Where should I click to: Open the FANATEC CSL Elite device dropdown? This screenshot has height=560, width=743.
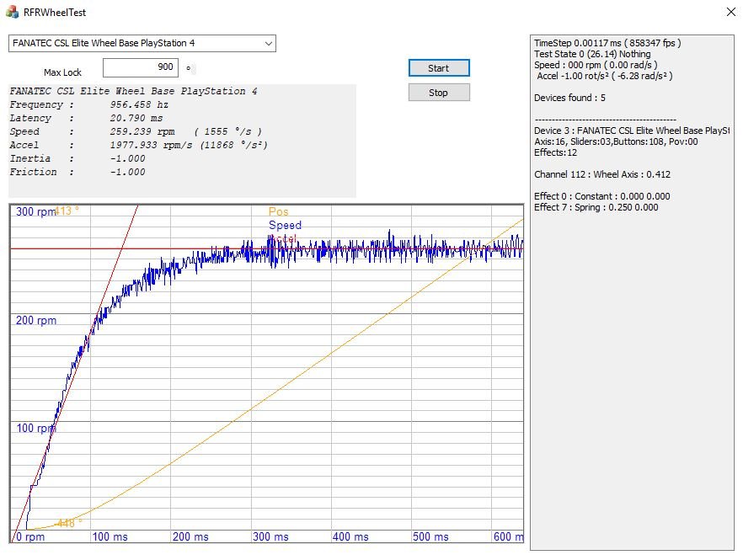tap(142, 43)
